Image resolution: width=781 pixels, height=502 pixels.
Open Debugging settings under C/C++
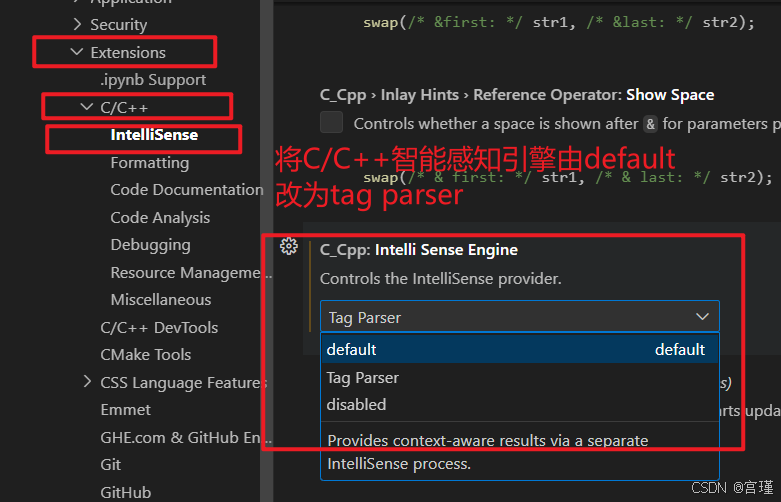(x=150, y=245)
